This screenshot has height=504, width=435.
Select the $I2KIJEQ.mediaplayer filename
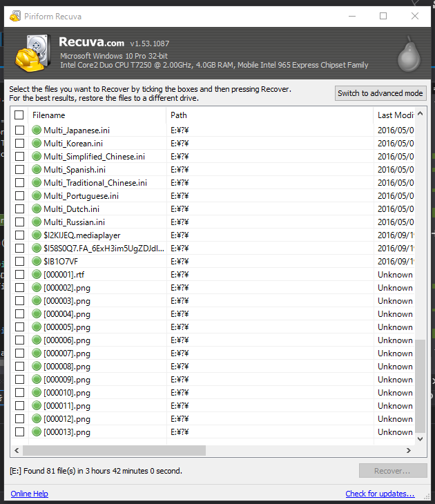82,235
